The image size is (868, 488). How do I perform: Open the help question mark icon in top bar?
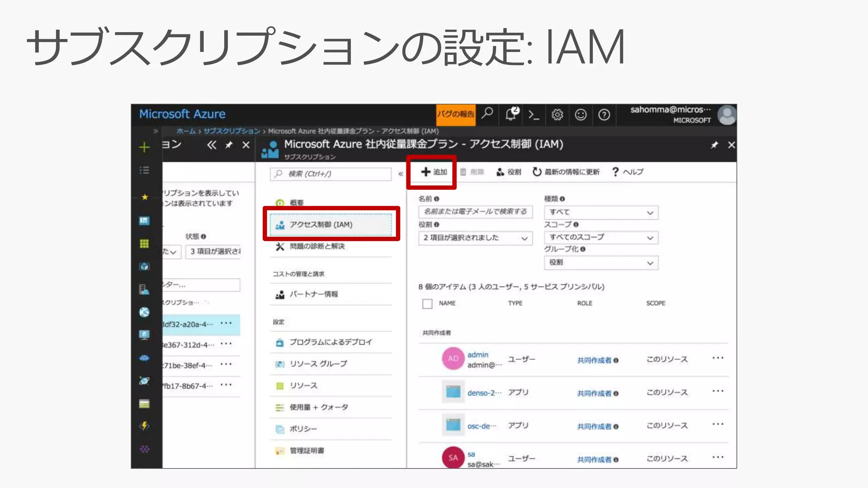(604, 115)
